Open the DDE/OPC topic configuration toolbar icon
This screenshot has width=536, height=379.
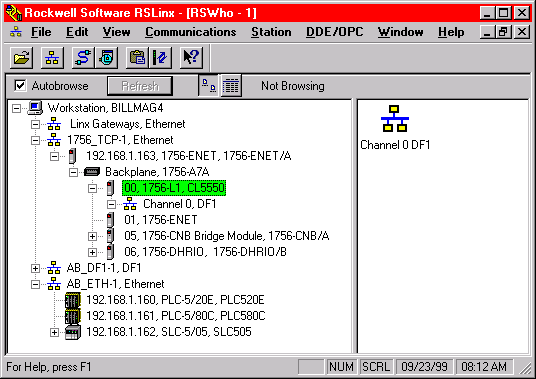(x=160, y=58)
